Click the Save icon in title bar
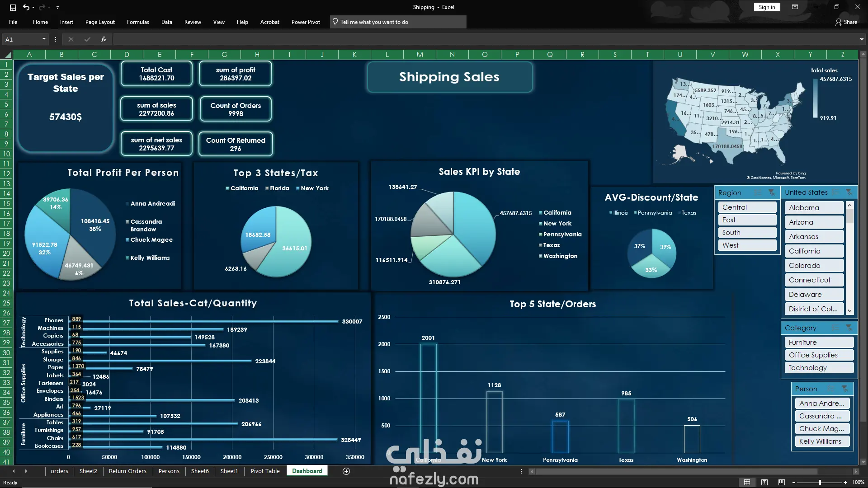 point(13,7)
